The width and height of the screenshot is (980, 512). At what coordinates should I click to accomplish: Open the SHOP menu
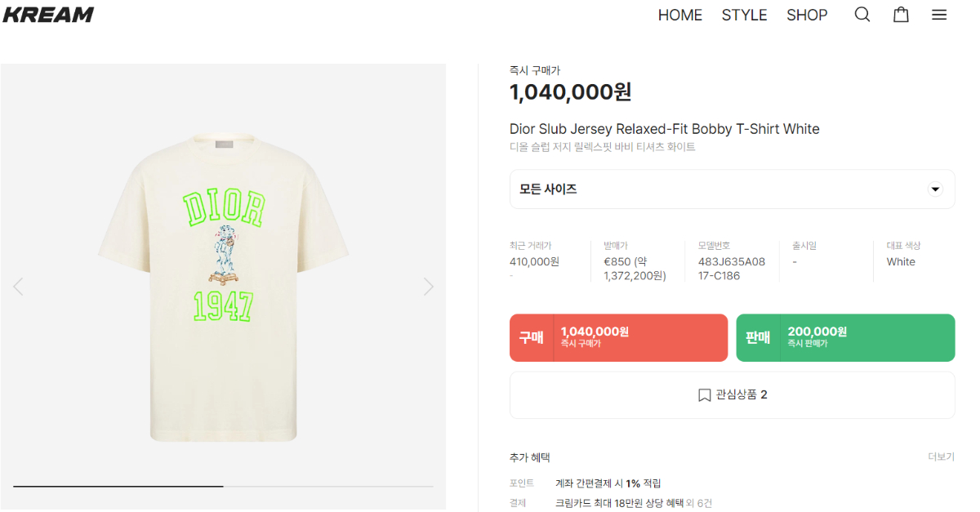pos(807,15)
